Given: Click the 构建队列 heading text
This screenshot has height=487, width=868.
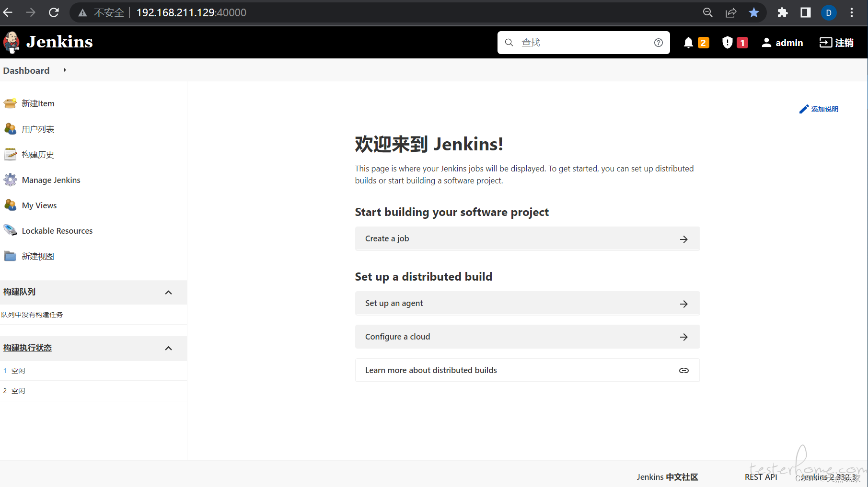Looking at the screenshot, I should click(19, 292).
